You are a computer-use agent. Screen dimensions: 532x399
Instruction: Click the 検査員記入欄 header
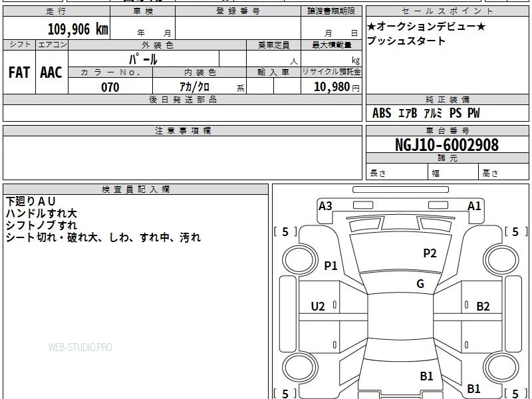tap(136, 190)
